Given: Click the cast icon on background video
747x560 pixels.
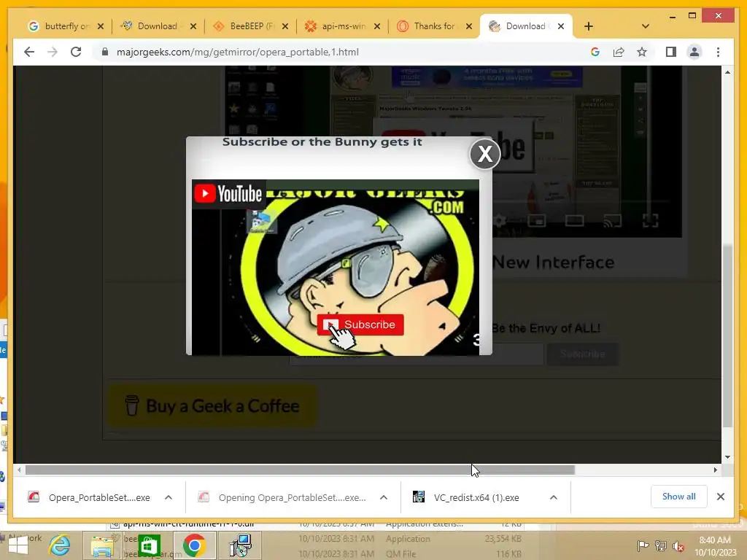Looking at the screenshot, I should pos(613,220).
